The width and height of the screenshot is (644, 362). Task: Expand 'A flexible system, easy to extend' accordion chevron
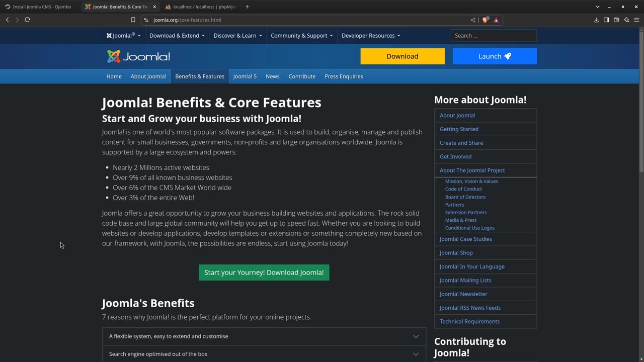[x=416, y=336]
